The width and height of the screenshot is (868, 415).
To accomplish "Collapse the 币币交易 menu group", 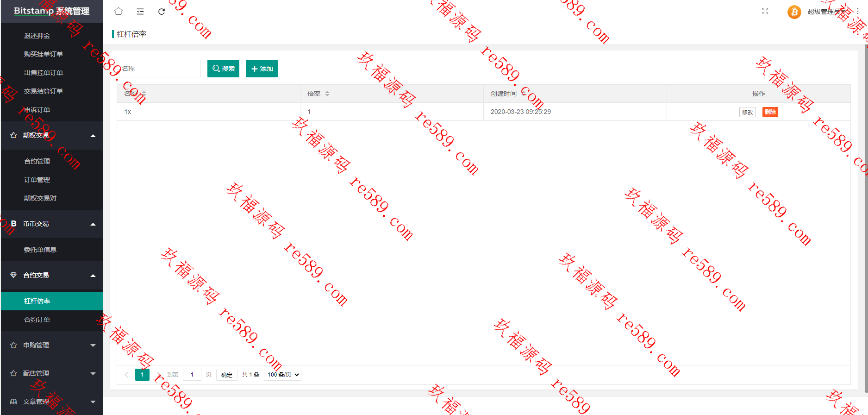I will click(x=93, y=224).
